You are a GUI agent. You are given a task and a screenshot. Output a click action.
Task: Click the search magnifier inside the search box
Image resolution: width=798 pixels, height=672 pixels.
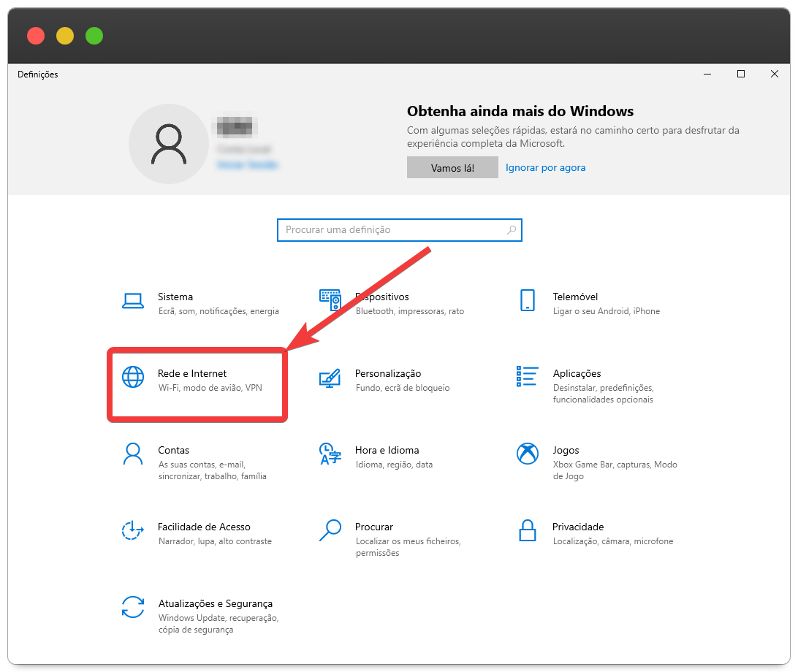[512, 229]
